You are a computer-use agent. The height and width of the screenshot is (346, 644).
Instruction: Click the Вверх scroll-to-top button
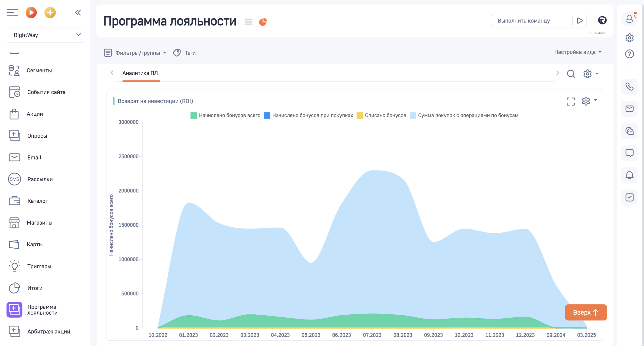586,312
